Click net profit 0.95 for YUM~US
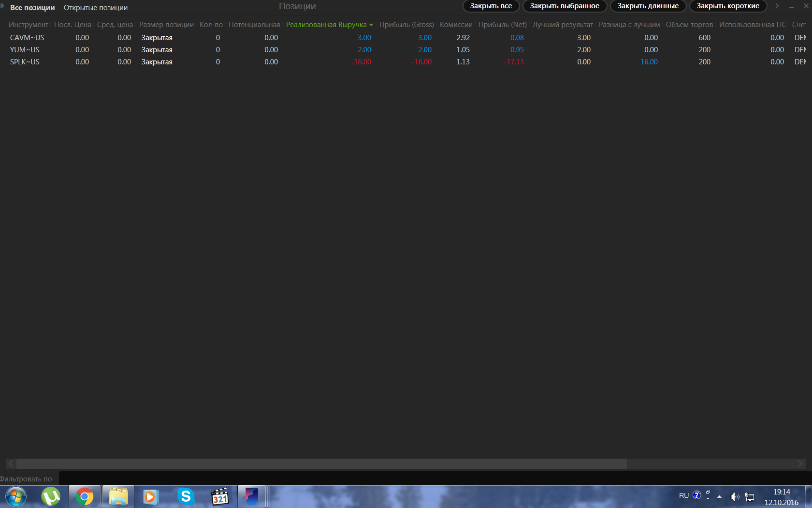 (517, 50)
